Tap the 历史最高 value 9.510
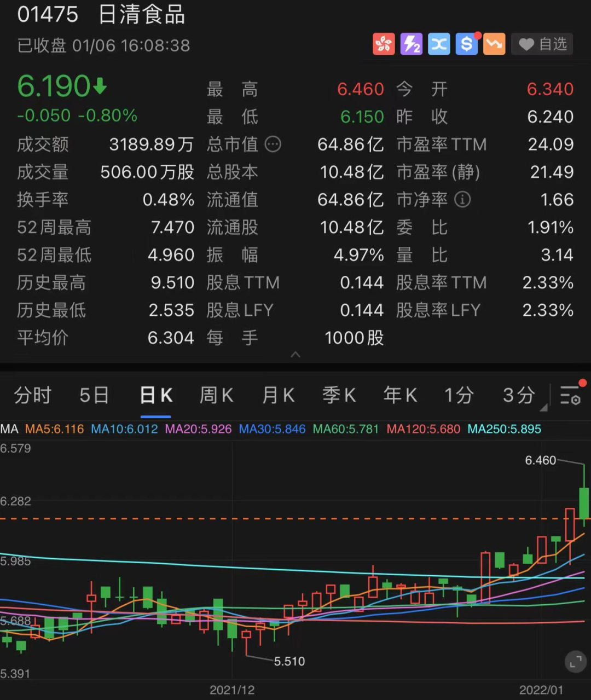Image resolution: width=591 pixels, height=700 pixels. [173, 283]
